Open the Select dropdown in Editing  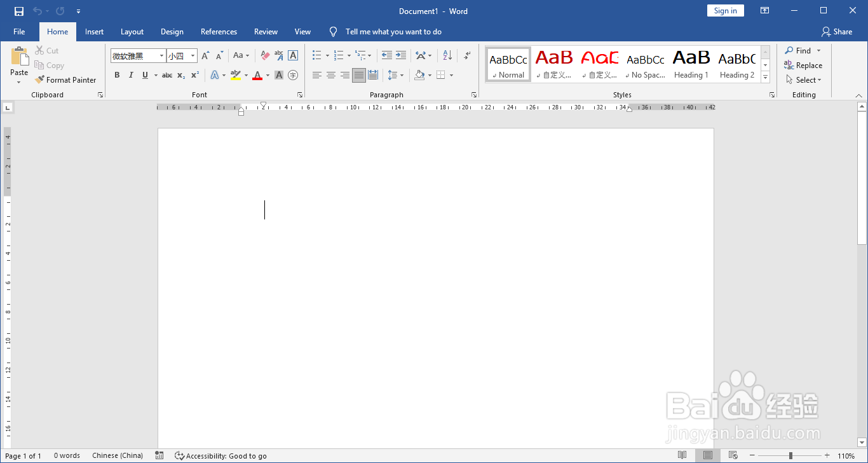(803, 80)
